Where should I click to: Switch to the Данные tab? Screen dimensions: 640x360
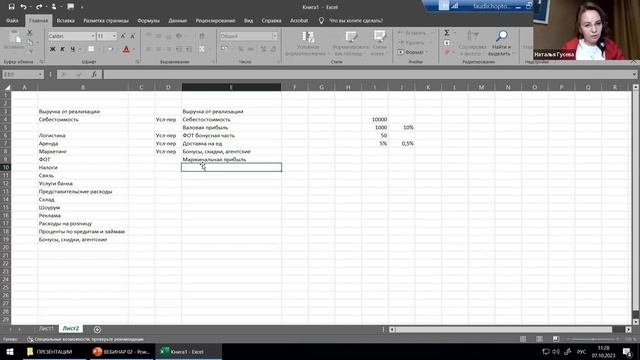pyautogui.click(x=178, y=20)
